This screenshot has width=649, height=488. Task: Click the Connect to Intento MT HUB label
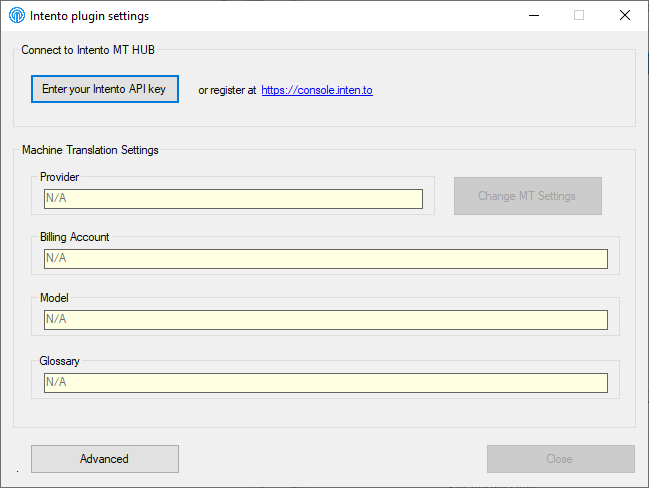88,50
